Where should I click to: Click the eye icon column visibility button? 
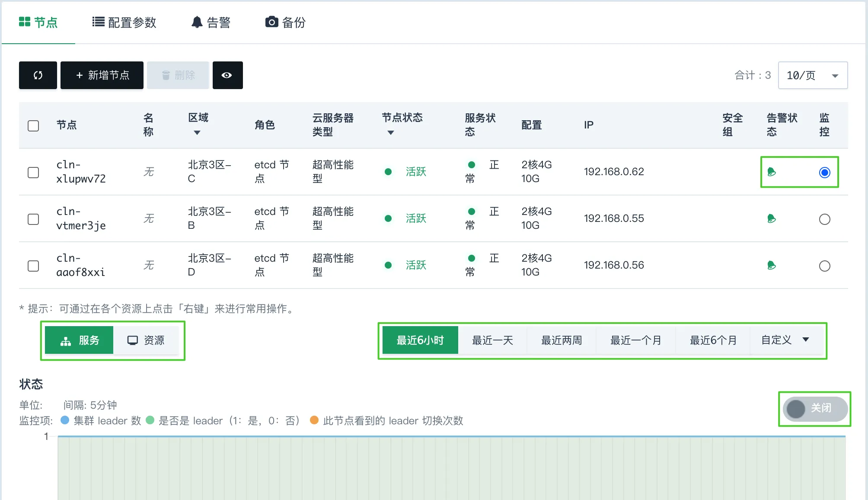[227, 75]
